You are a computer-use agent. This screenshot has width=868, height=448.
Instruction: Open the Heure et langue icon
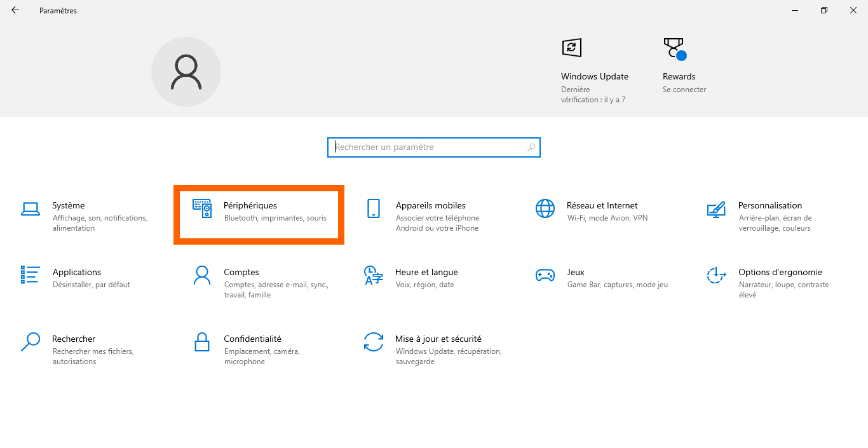coord(374,275)
